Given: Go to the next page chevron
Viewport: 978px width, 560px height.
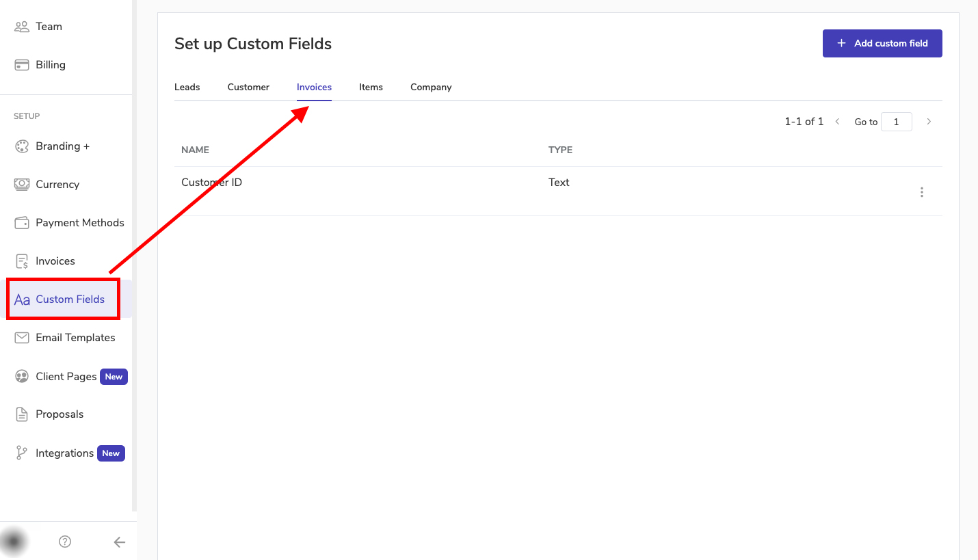Looking at the screenshot, I should (928, 122).
